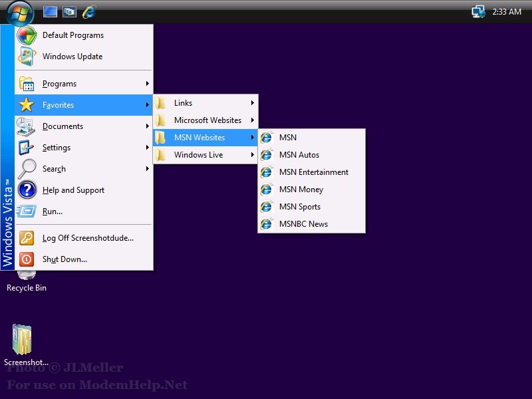This screenshot has width=532, height=399.
Task: Expand the Search submenu arrow
Action: 147,169
